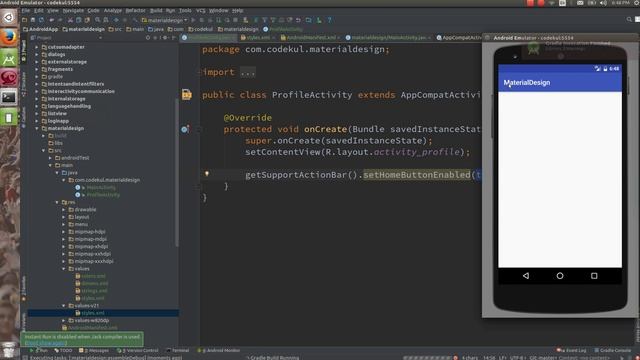The height and width of the screenshot is (360, 640).
Task: Open the Android Studio launcher icon
Action: click(x=9, y=58)
